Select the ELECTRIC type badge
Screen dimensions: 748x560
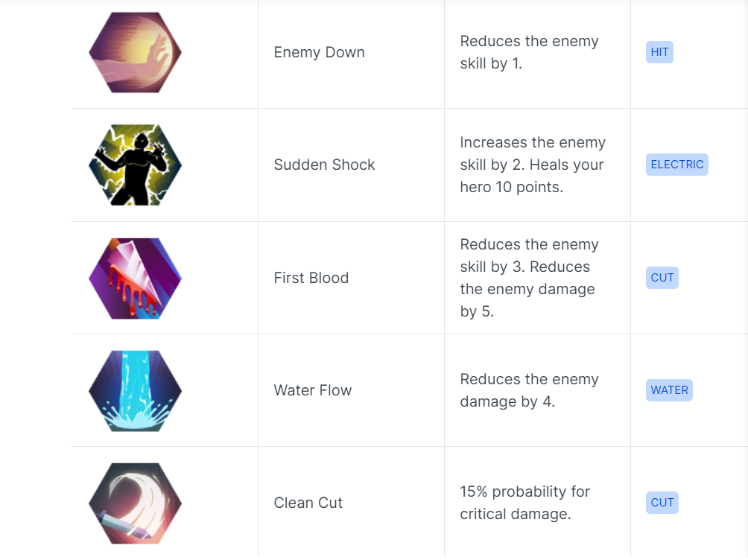[x=677, y=165]
